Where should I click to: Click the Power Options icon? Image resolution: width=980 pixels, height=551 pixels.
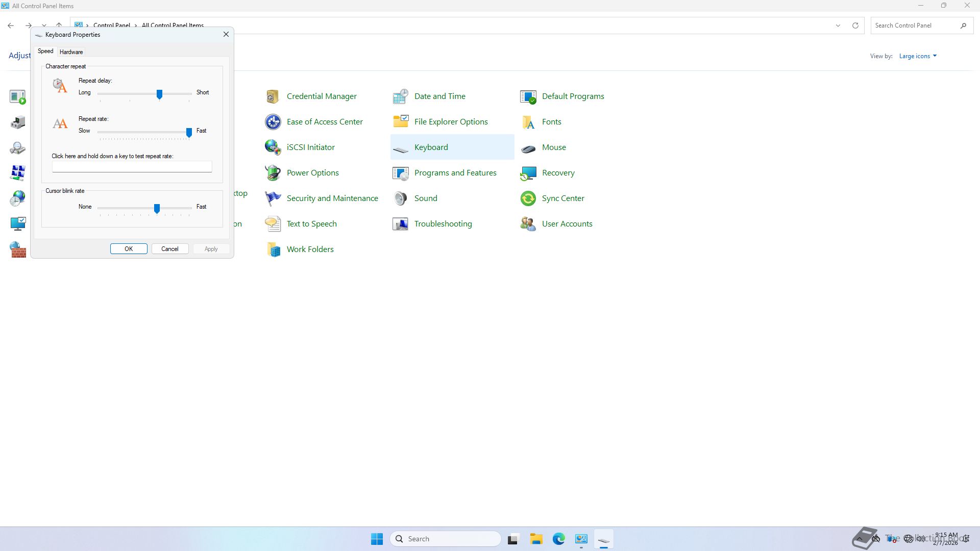(x=273, y=173)
